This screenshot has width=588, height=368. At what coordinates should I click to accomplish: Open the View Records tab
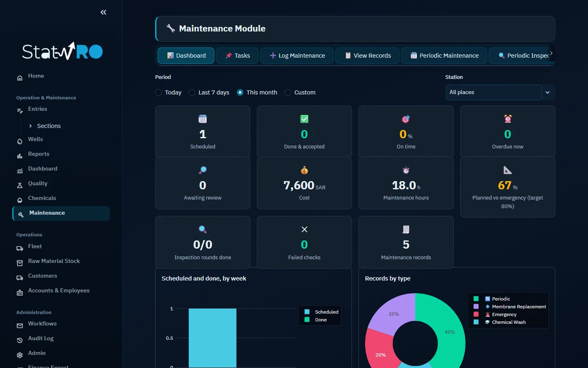pos(367,56)
